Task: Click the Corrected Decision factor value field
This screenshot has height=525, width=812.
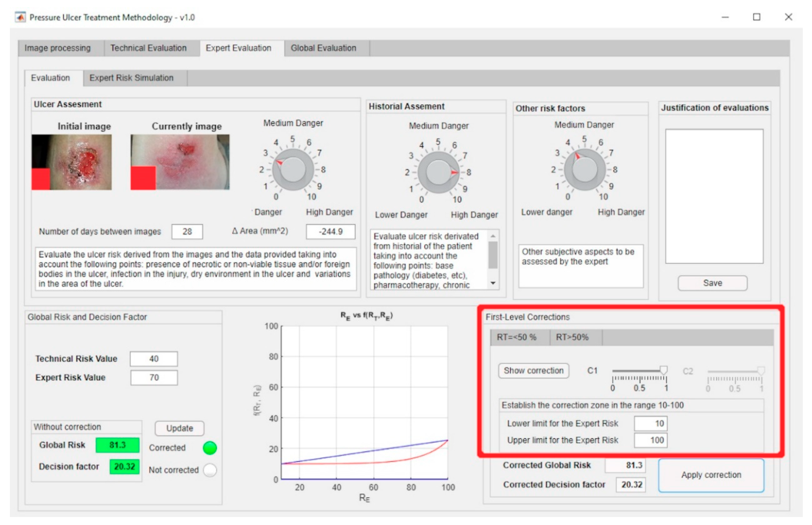Action: [631, 485]
